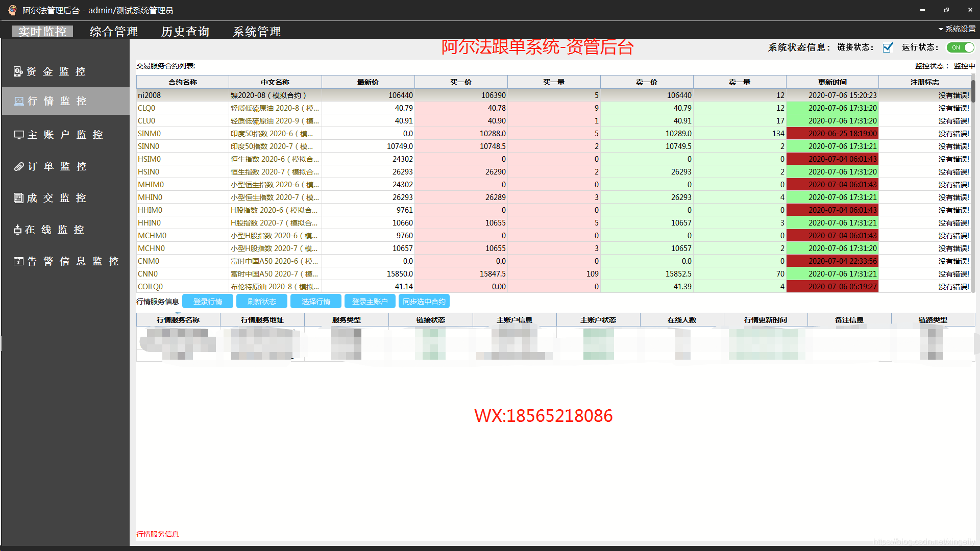980x551 pixels.
Task: Select the ni2008 contract row
Action: [553, 95]
